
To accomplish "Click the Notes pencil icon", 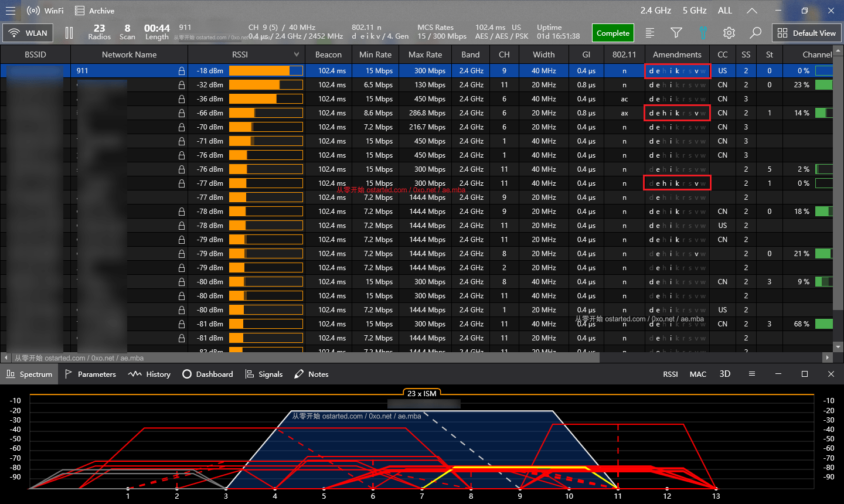I will [299, 374].
